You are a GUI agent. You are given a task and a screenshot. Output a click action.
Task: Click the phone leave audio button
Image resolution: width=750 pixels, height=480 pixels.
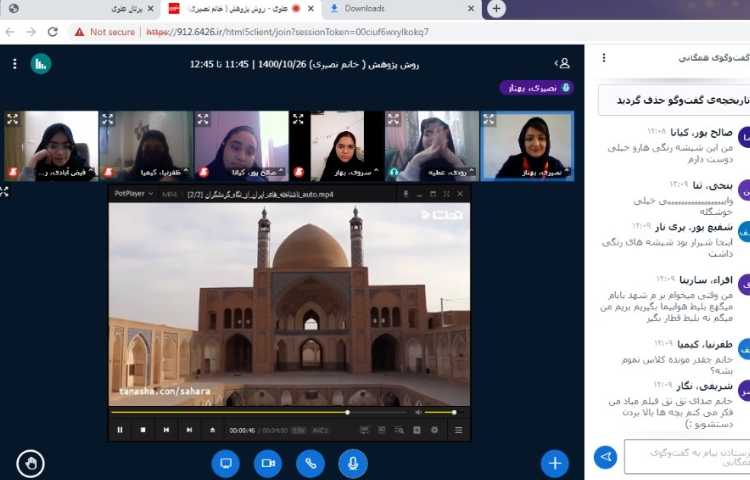(x=310, y=463)
